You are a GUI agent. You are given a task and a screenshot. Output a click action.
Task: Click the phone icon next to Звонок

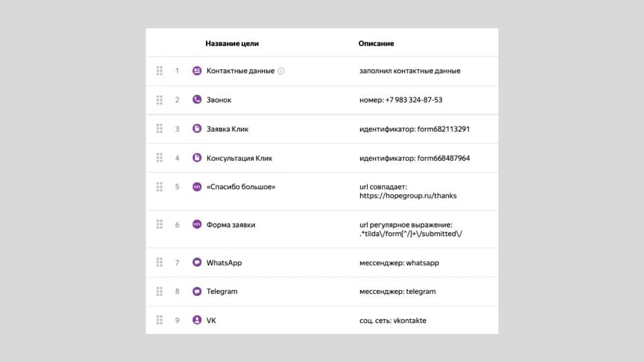[x=197, y=99]
